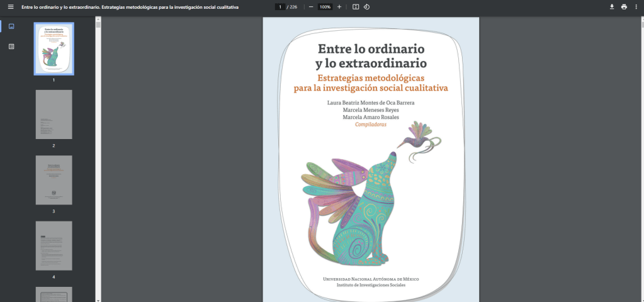The height and width of the screenshot is (302, 644).
Task: Rotate the document counterclockwise
Action: [366, 7]
